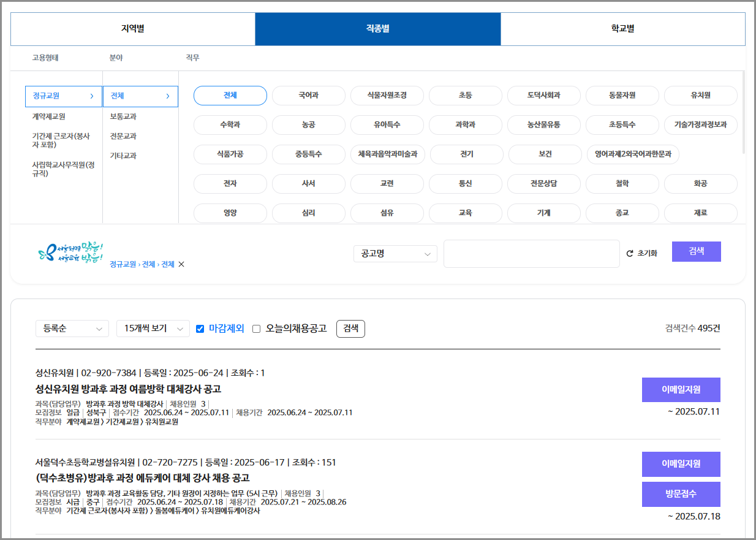Toggle the 유치원 subject filter pill
Screen dimensions: 756x540
700,96
